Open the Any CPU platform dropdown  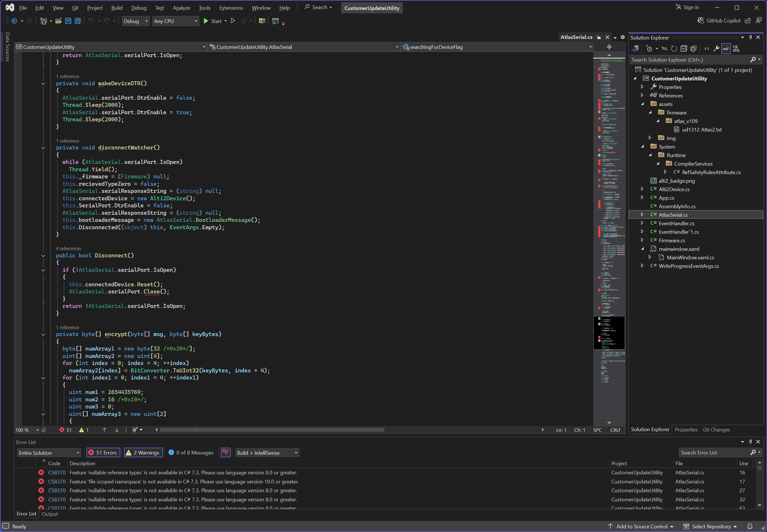click(175, 21)
